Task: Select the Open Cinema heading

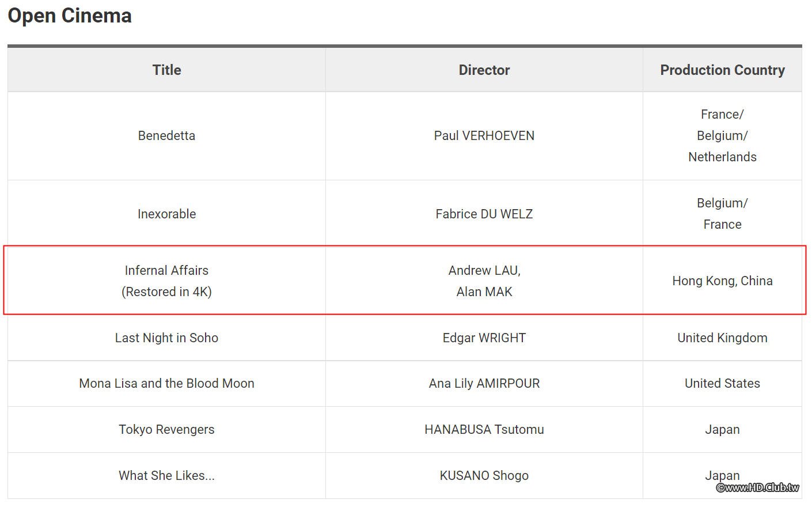Action: (x=70, y=16)
